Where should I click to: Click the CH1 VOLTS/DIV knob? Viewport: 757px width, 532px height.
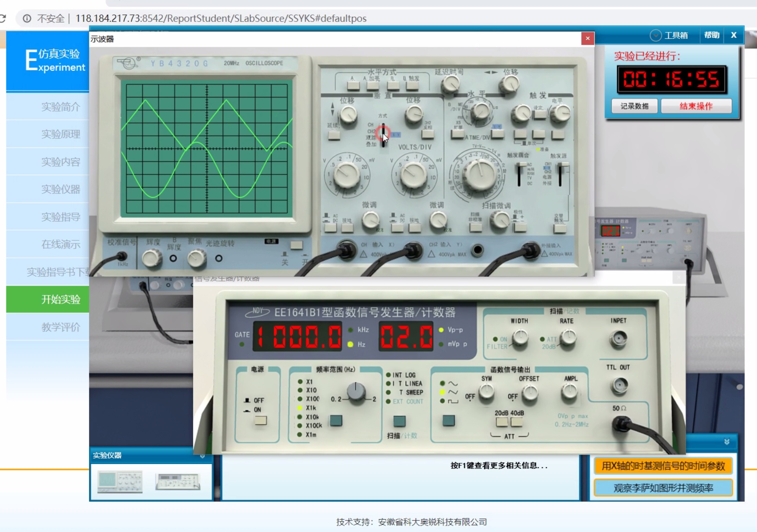(346, 175)
